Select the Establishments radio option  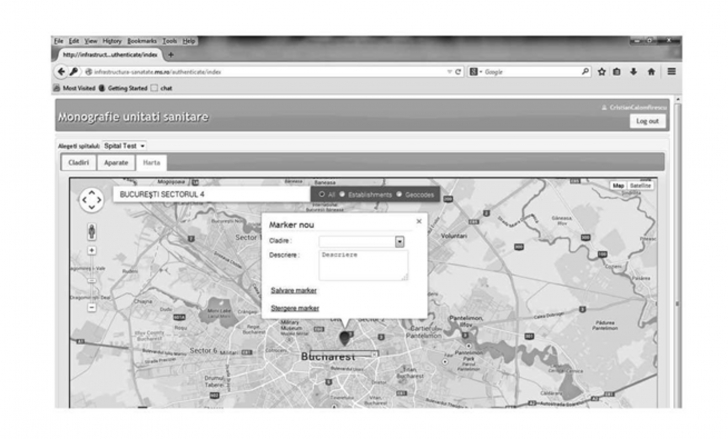pos(343,194)
